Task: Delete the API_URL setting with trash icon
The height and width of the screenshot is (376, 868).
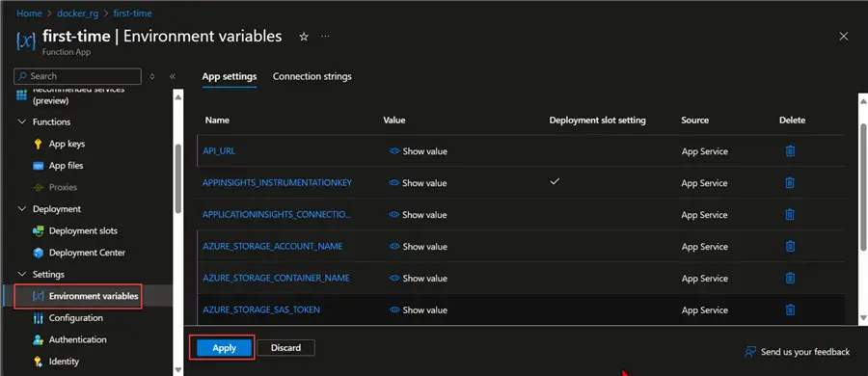Action: [790, 150]
